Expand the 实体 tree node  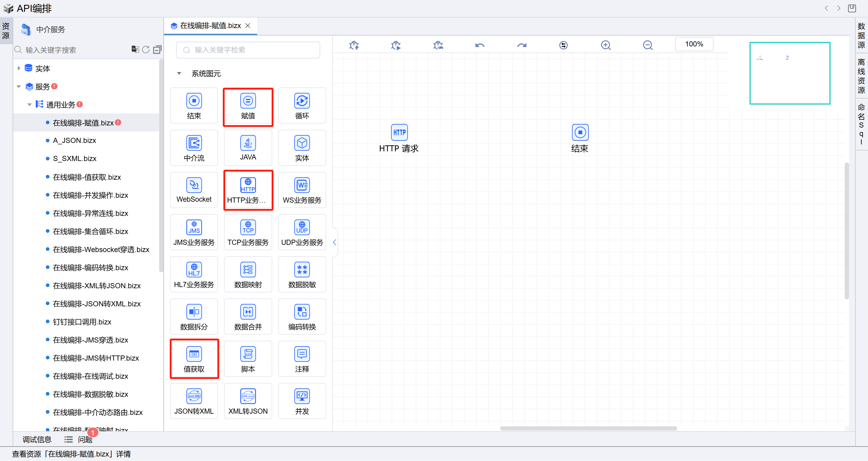click(x=19, y=68)
